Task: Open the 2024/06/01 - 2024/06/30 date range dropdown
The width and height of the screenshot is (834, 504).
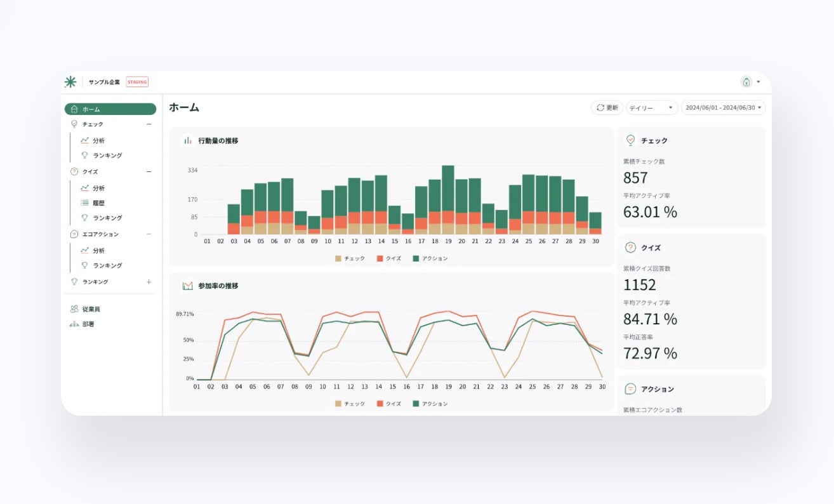Action: coord(724,108)
